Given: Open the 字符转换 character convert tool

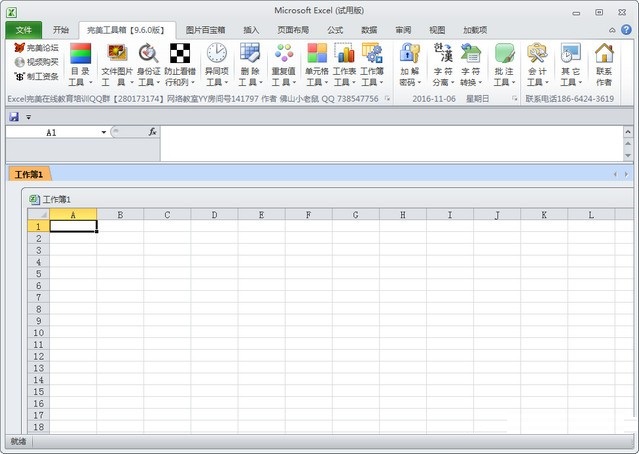Looking at the screenshot, I should pyautogui.click(x=471, y=65).
